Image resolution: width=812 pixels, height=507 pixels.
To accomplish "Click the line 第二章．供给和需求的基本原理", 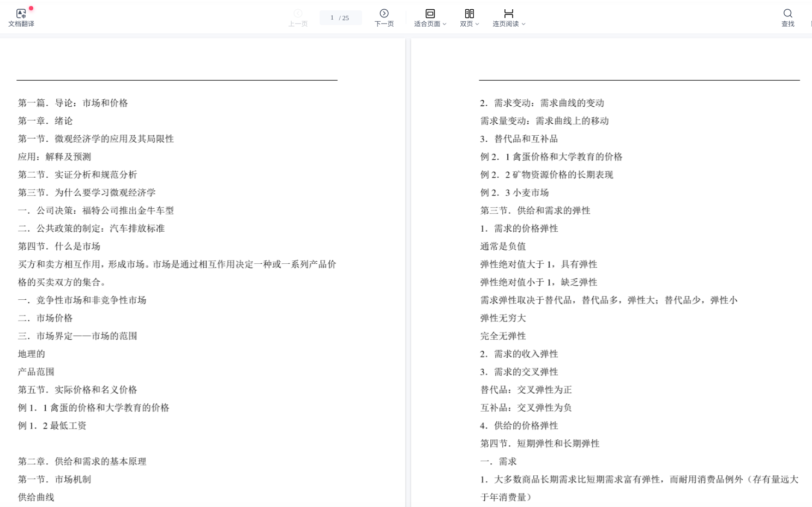I will click(82, 462).
